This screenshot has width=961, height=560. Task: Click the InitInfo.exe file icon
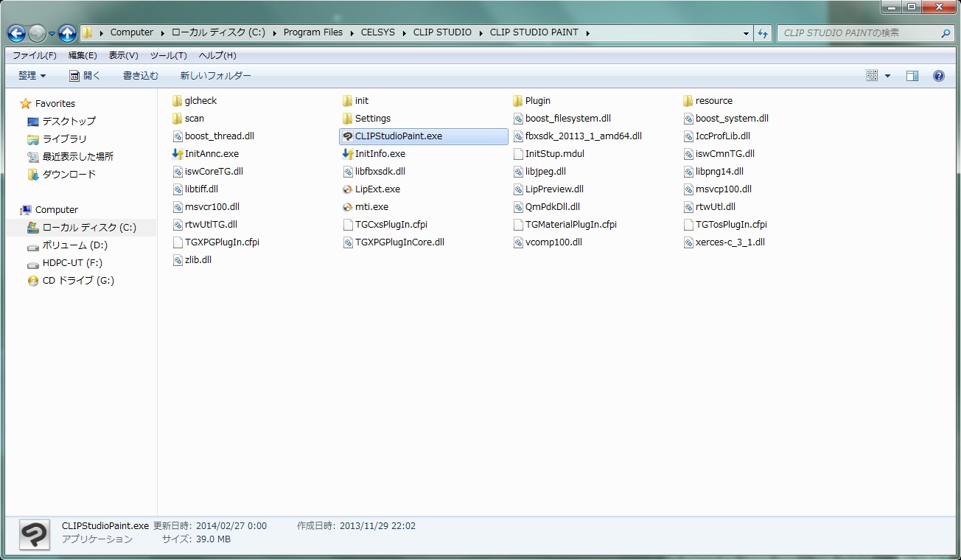pos(348,154)
